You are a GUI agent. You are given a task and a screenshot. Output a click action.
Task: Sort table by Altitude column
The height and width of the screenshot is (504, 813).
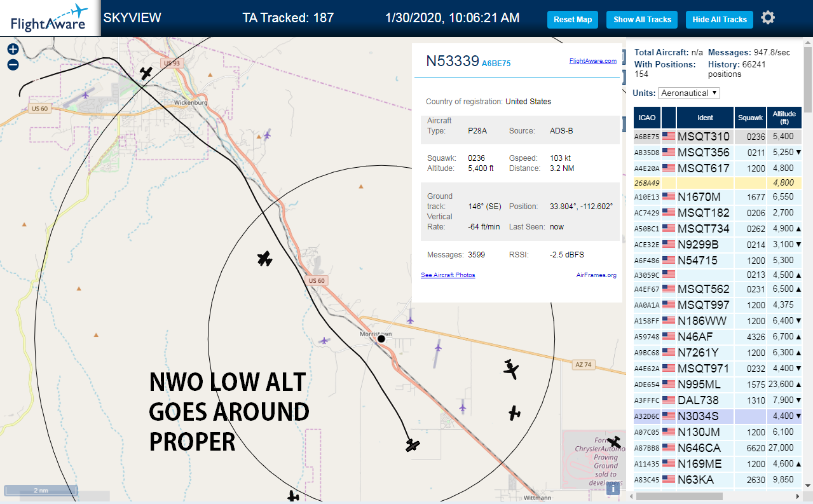[784, 118]
